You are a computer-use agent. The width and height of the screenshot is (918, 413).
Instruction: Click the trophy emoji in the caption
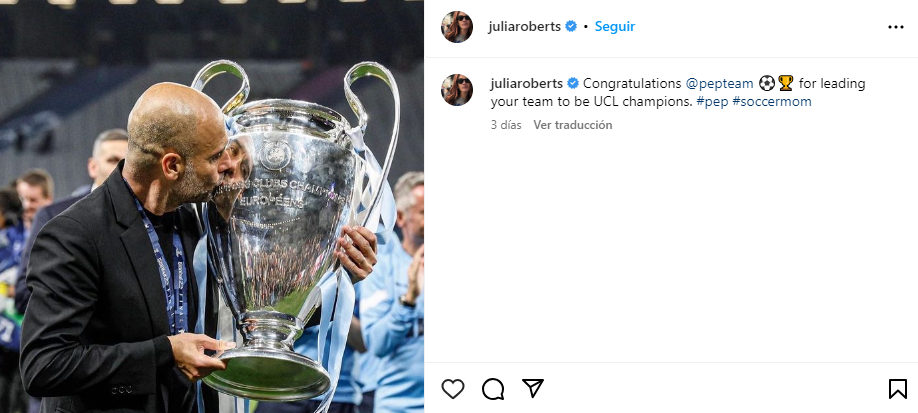(785, 83)
